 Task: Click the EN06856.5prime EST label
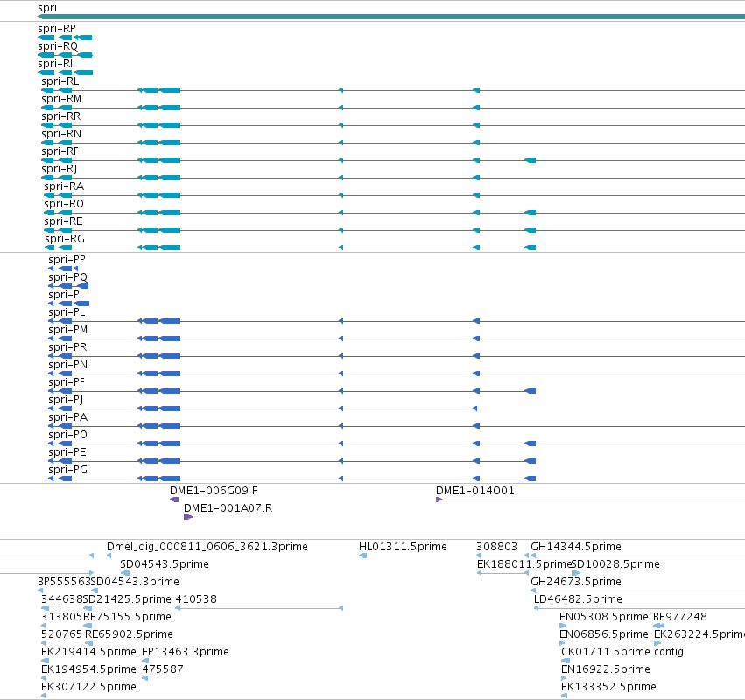604,635
